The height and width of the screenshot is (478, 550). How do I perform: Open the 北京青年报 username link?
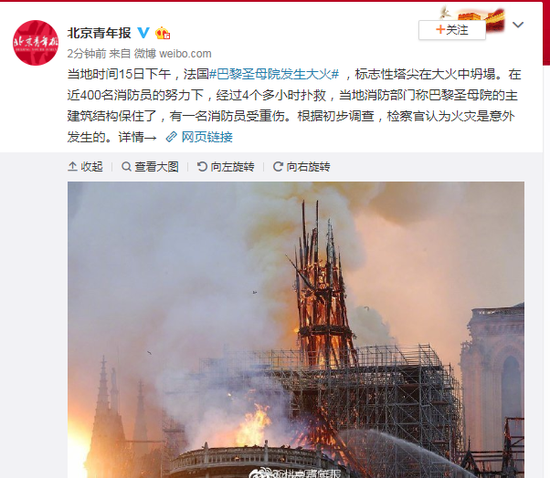coord(99,33)
